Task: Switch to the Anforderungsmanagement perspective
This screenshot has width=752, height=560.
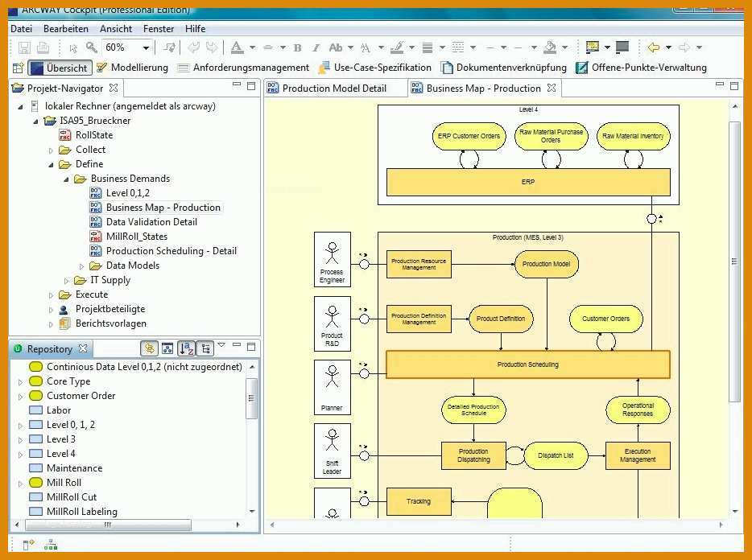Action: (x=244, y=68)
